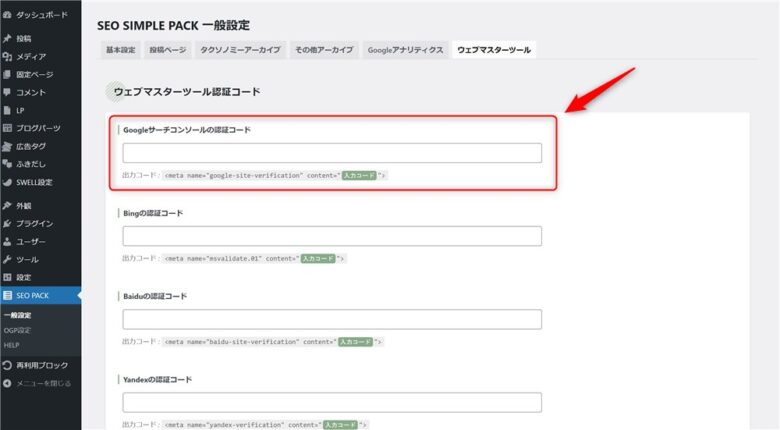
Task: Open the Dashboard icon in the sidebar
Action: pyautogui.click(x=7, y=15)
